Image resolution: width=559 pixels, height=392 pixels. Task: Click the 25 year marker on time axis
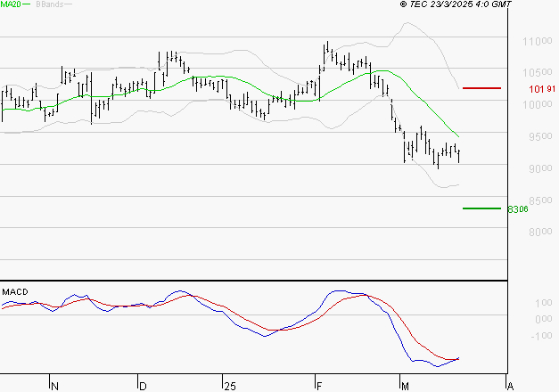(230, 387)
